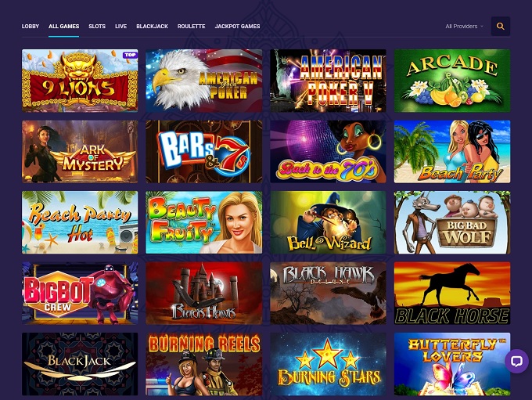Viewport: 532px width, 400px height.
Task: Open the Burning Stars game
Action: [328, 364]
